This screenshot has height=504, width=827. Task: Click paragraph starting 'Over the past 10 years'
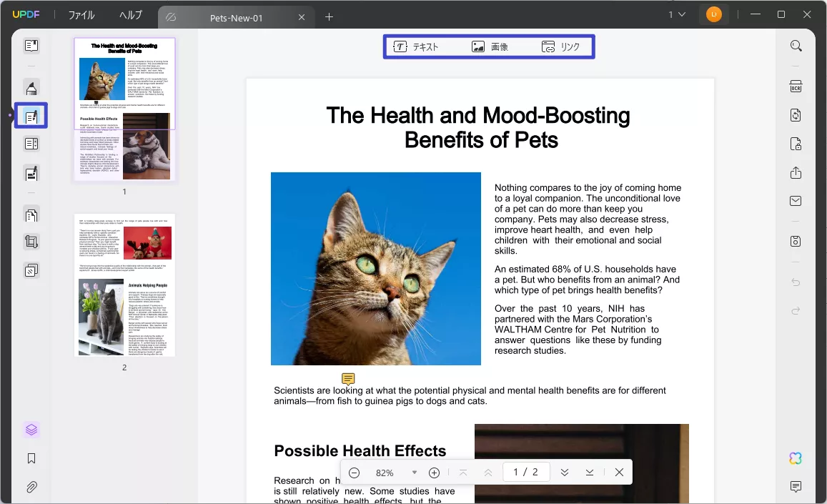578,330
